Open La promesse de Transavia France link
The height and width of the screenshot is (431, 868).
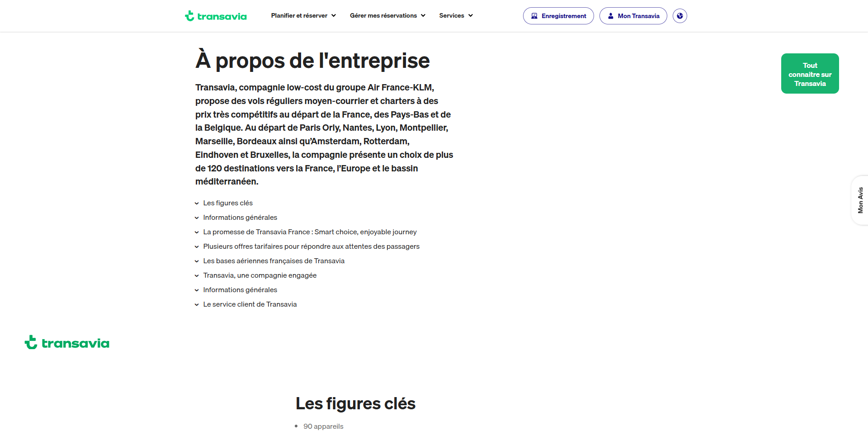pyautogui.click(x=310, y=232)
